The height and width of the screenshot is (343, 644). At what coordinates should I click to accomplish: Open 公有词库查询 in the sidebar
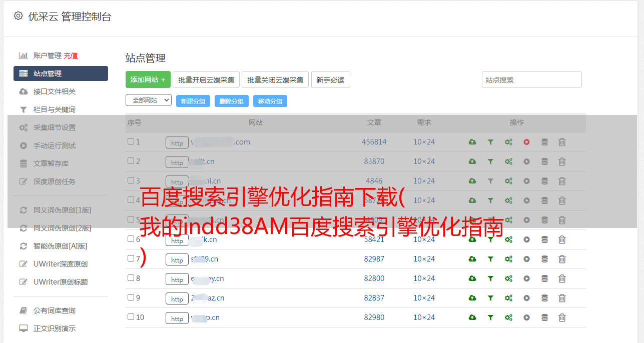[55, 310]
